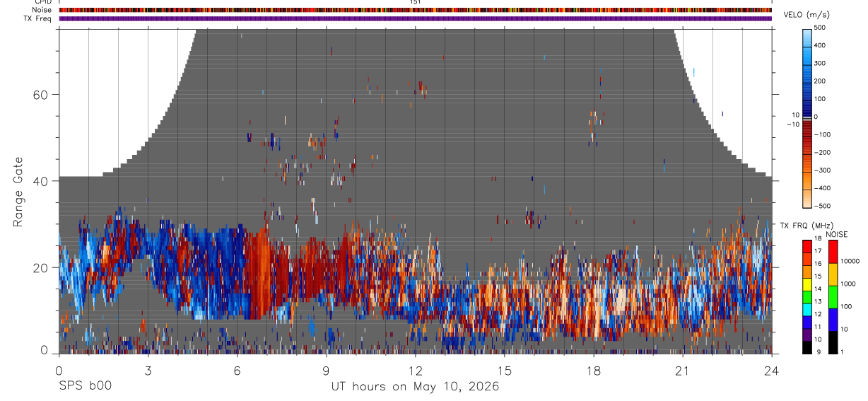Screen dimensions: 868x401
Task: Select the 300 label on velocity colorbar
Action: (820, 63)
